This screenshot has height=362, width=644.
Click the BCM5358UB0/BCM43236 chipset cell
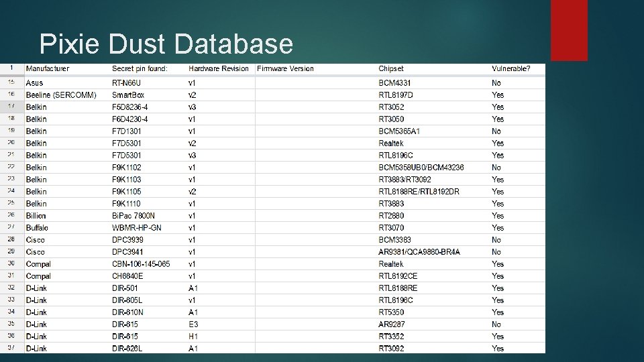click(421, 168)
